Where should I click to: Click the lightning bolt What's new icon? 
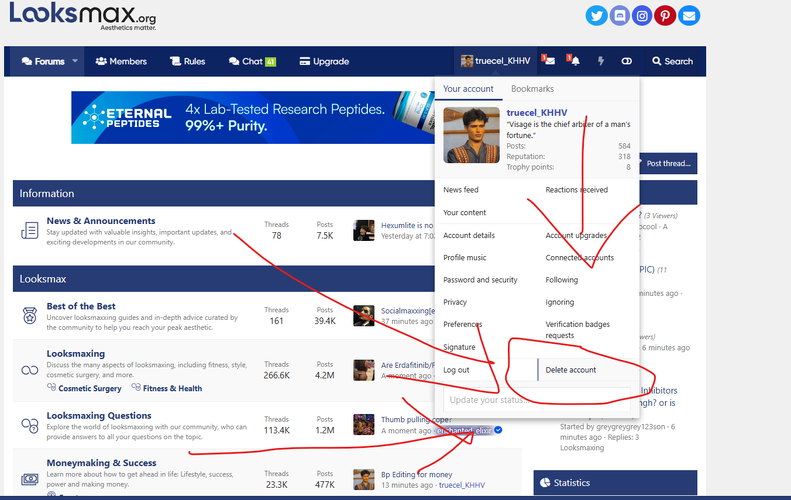coord(601,61)
